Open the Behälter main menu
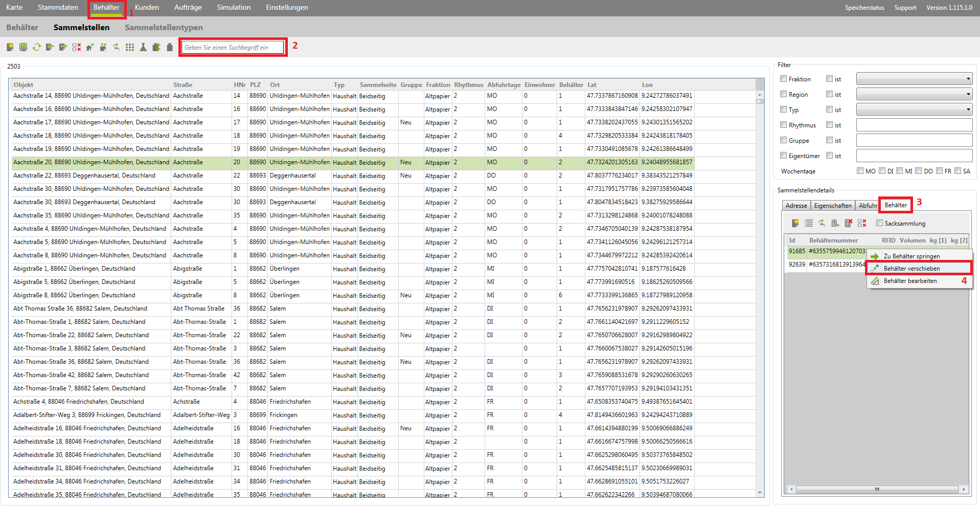The height and width of the screenshot is (506, 980). [x=106, y=7]
